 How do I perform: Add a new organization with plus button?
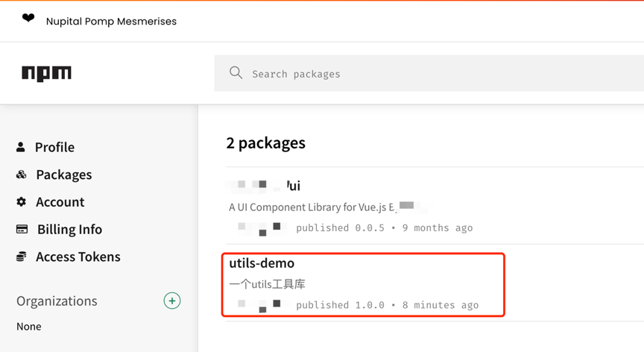[172, 301]
